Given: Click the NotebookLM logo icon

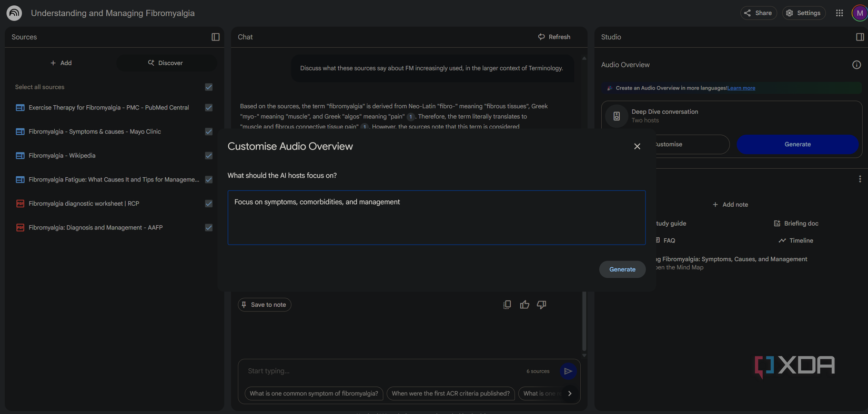Looking at the screenshot, I should click(14, 13).
